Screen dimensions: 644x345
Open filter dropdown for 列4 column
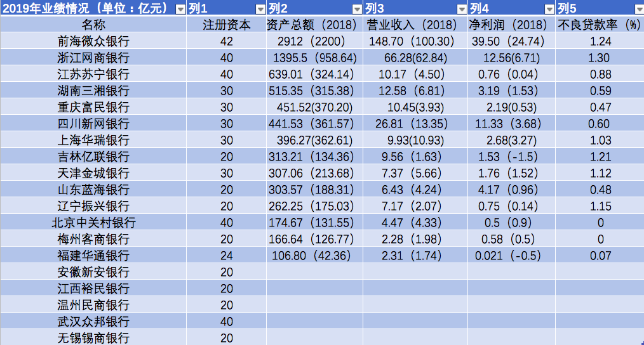coord(549,9)
